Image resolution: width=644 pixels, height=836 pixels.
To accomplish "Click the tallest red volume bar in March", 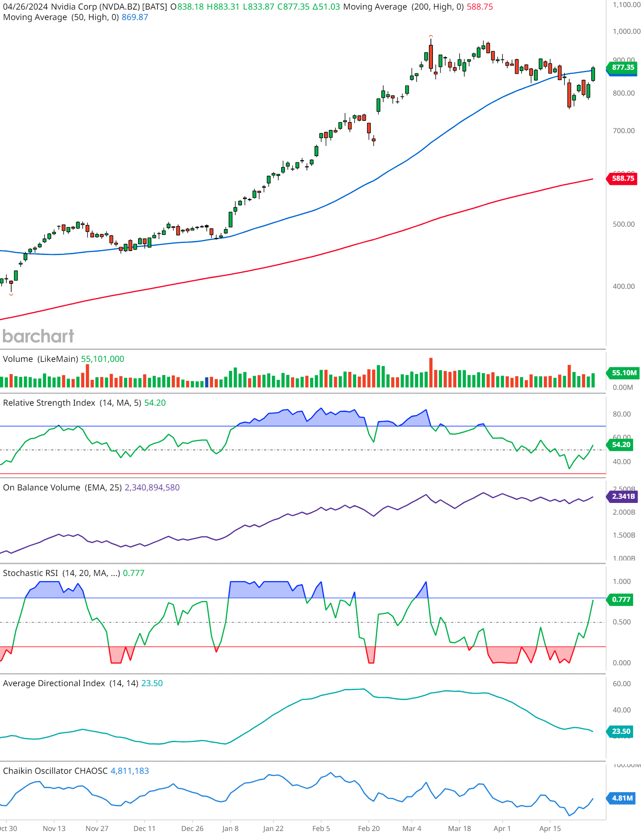I will pyautogui.click(x=431, y=372).
